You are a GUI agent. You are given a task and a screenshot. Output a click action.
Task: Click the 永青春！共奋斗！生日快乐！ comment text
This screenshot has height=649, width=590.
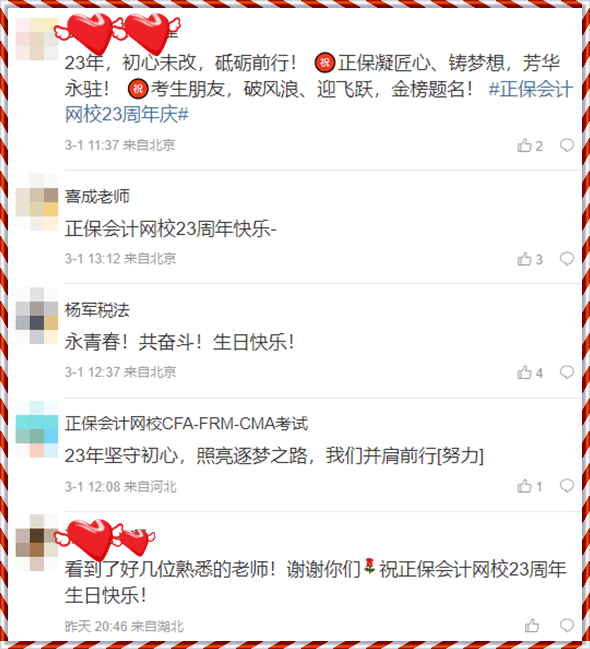pyautogui.click(x=179, y=342)
